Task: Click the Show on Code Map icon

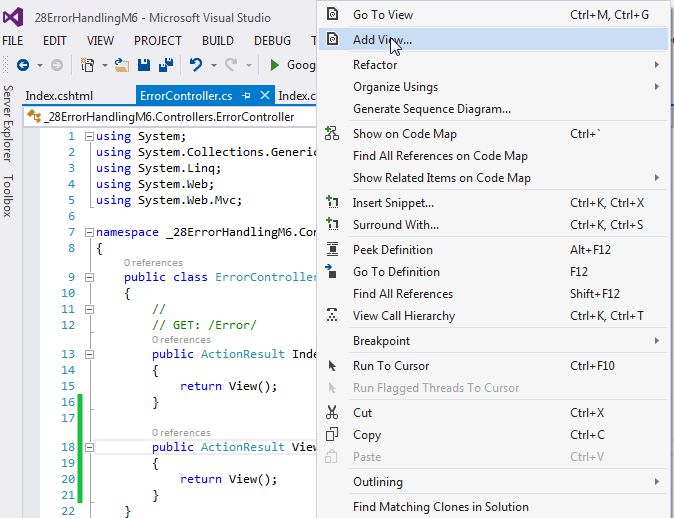Action: pyautogui.click(x=332, y=133)
